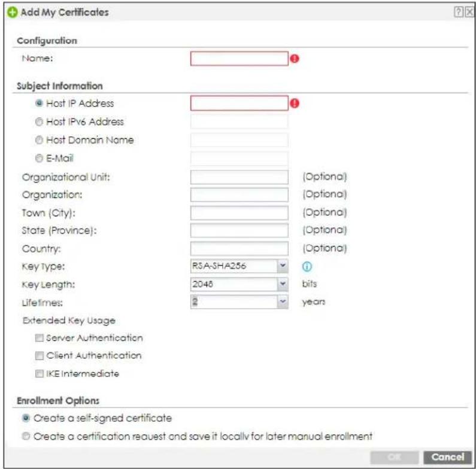The image size is (476, 469).
Task: Click the Host IPv6 Address text field
Action: pyautogui.click(x=239, y=121)
